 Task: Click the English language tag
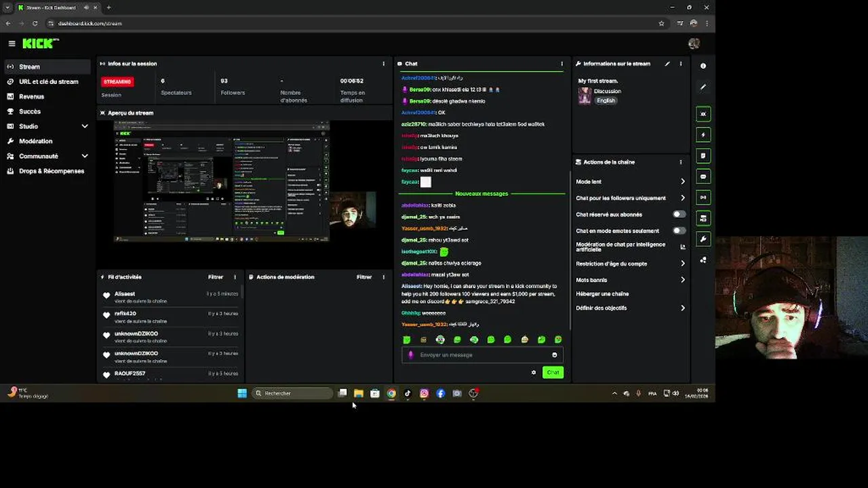coord(606,100)
